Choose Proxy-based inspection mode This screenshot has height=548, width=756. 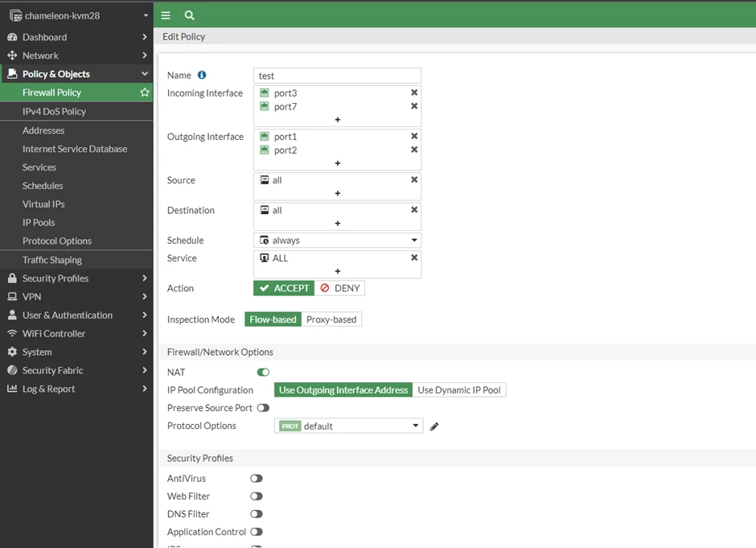pyautogui.click(x=331, y=319)
